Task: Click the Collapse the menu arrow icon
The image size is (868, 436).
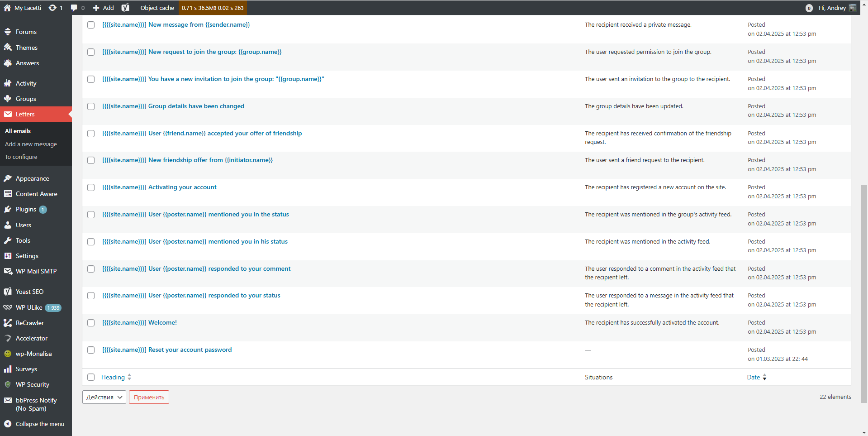Action: point(8,424)
